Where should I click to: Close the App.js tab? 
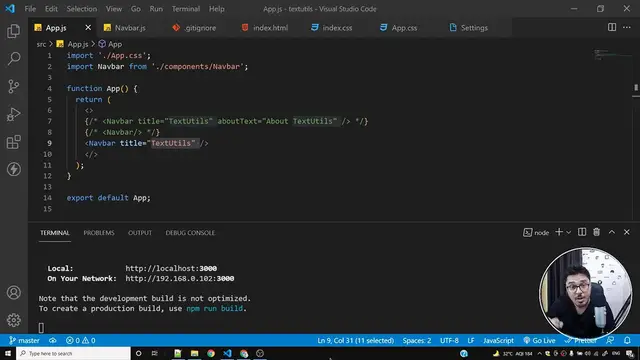pos(88,27)
